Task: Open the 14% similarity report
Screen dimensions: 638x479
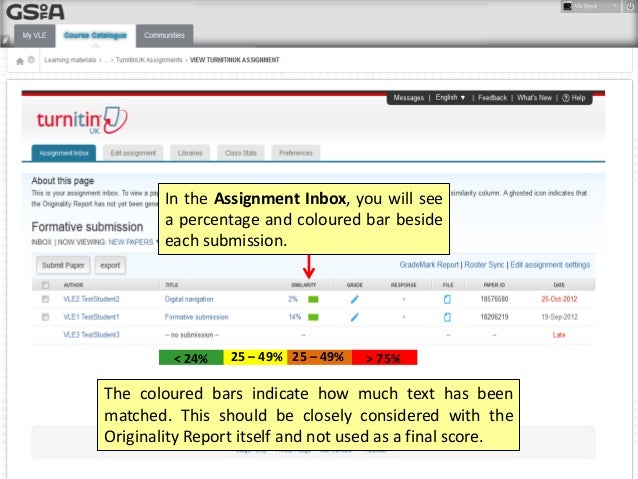Action: point(295,317)
